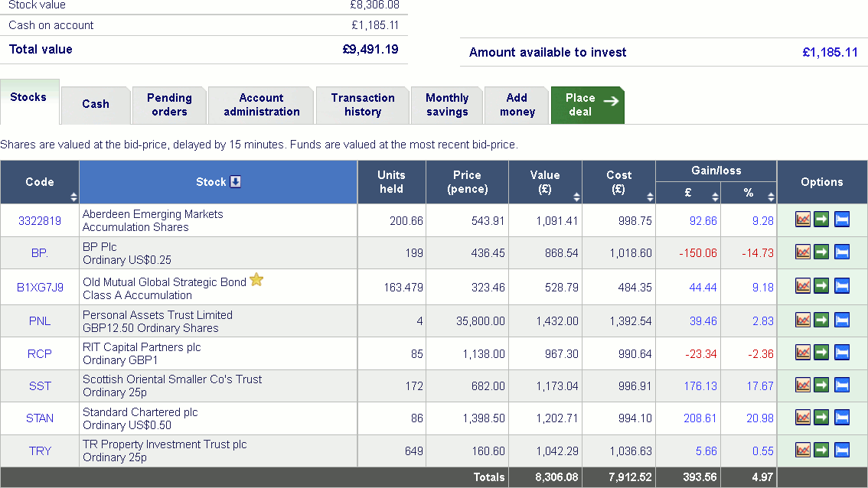Click the sort arrows in the Cost (£) header

tap(650, 197)
